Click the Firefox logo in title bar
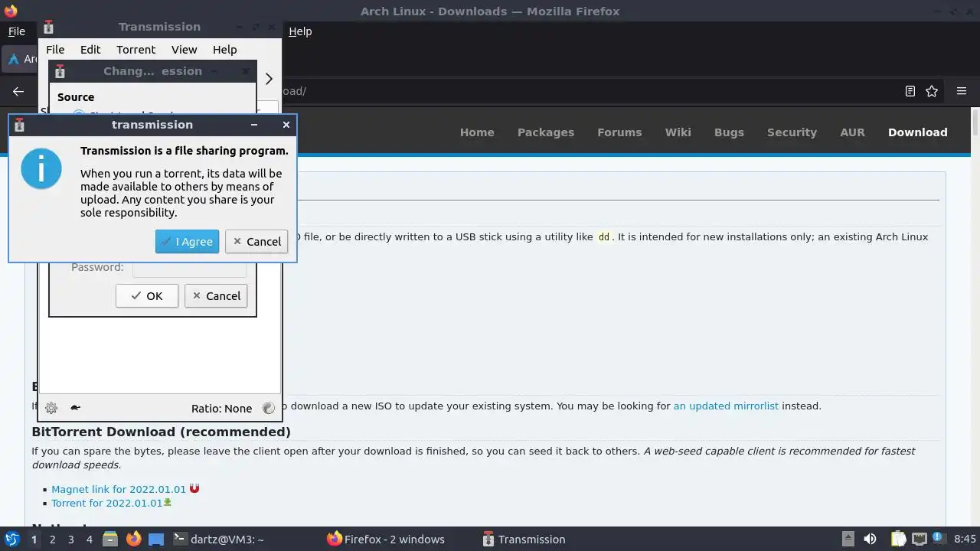The width and height of the screenshot is (980, 551). [x=11, y=11]
